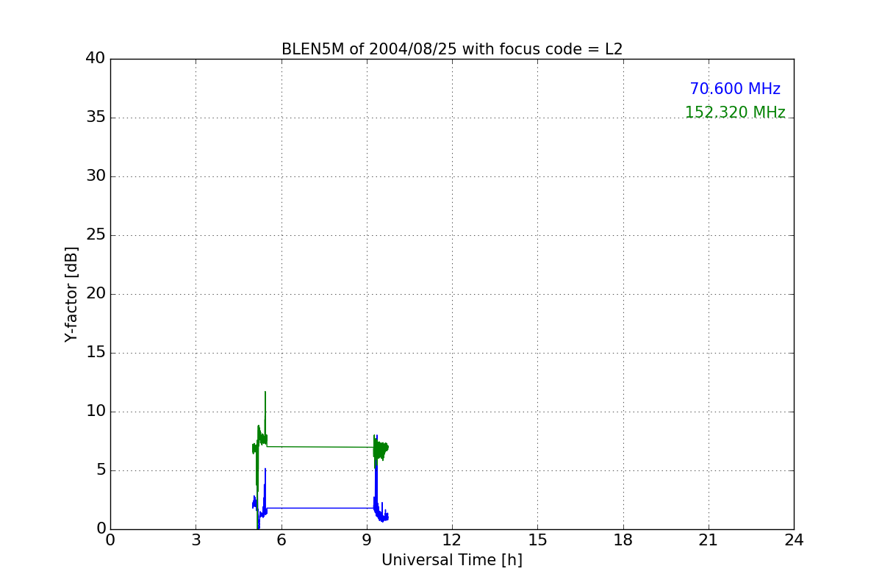Click y-axis tick label "25"
This screenshot has width=882, height=588.
click(x=96, y=235)
